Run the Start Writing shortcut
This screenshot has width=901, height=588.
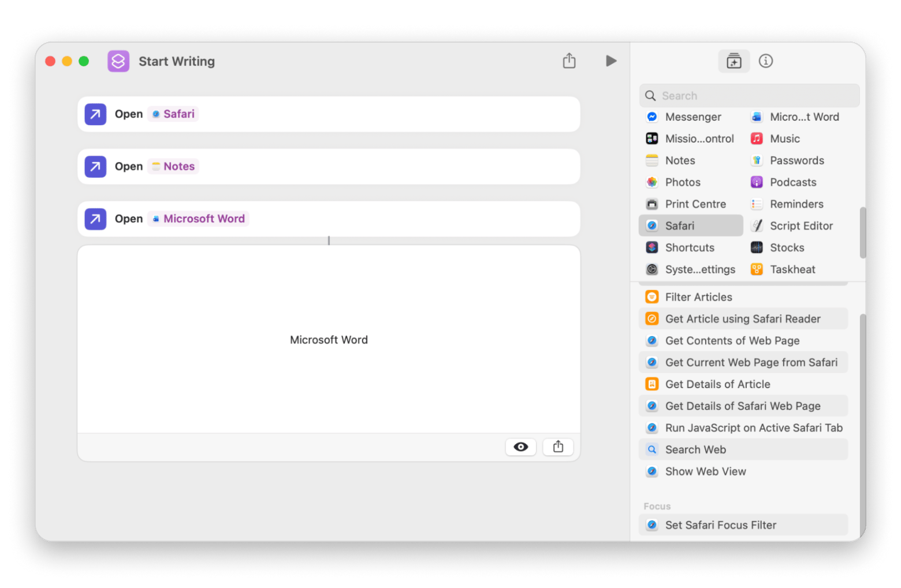[610, 61]
